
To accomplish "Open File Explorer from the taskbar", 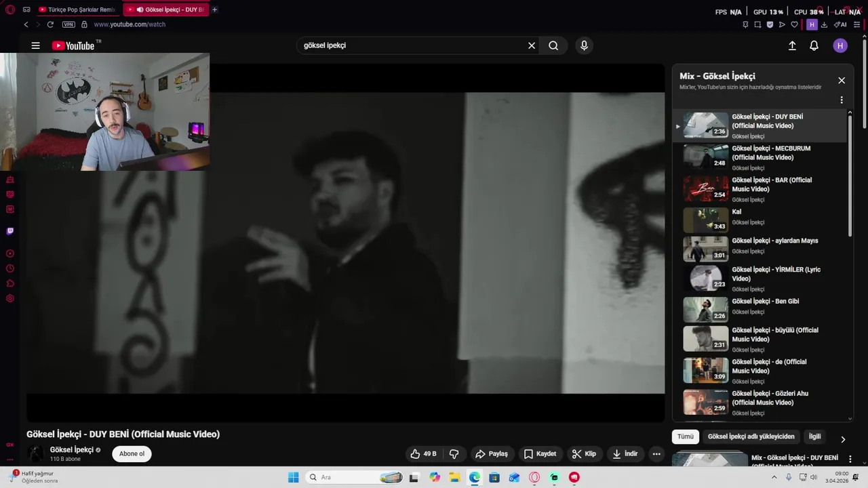I will pyautogui.click(x=454, y=477).
